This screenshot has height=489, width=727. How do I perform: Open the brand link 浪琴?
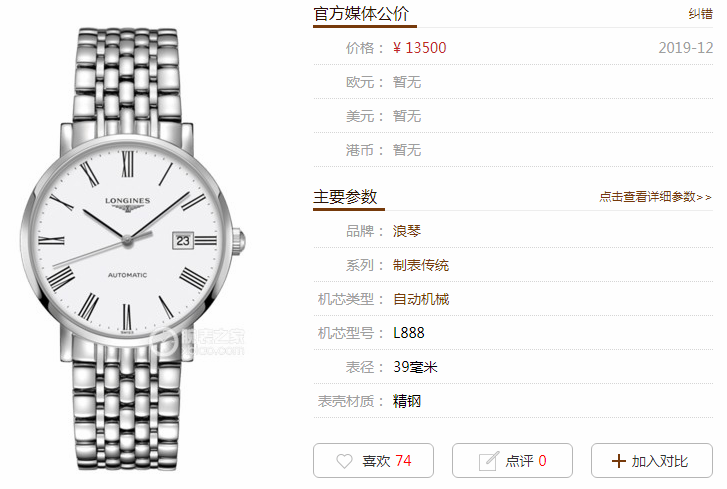click(407, 231)
